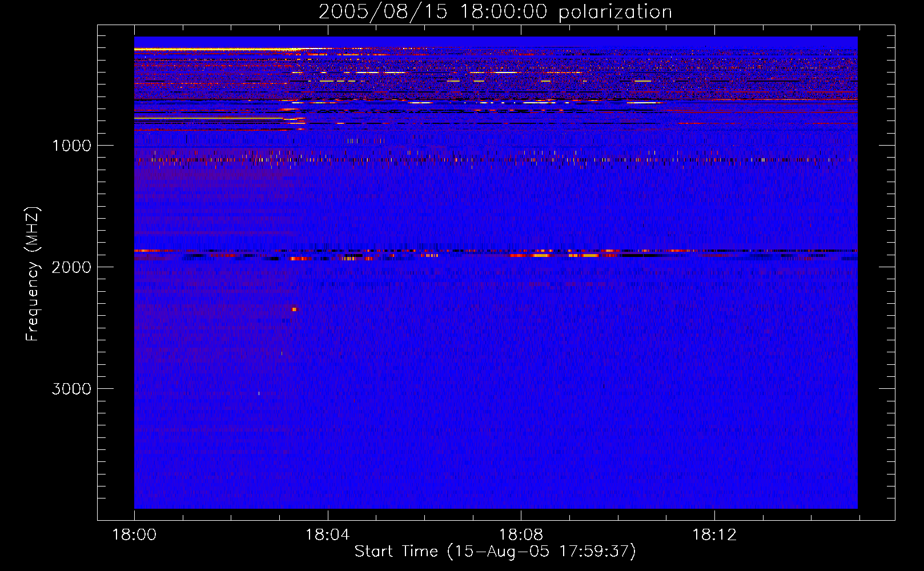Click the 'Start Time (15-Aug-05 17:59:37)' axis label
Viewport: 924px width, 571px height.
tap(495, 552)
